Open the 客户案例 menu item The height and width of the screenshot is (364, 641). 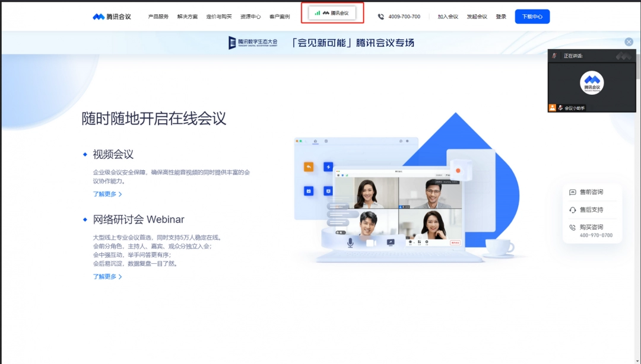[280, 17]
